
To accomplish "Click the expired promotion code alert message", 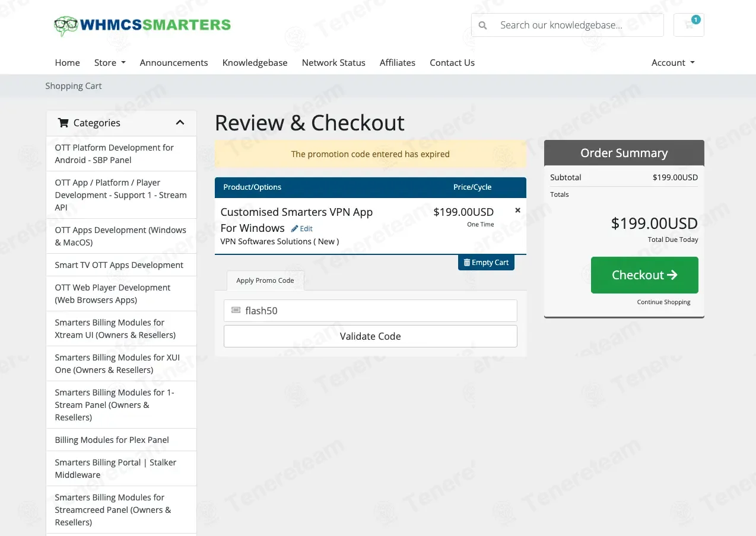I will [x=370, y=154].
